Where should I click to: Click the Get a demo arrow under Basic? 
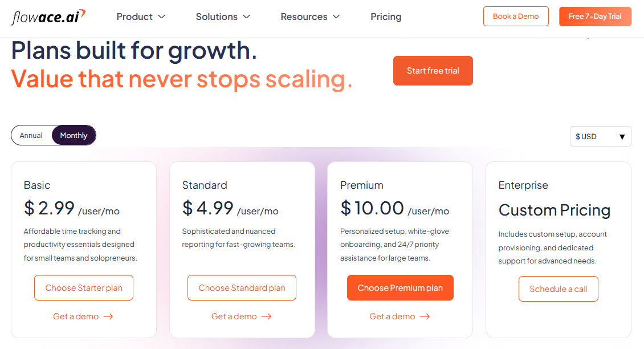83,316
